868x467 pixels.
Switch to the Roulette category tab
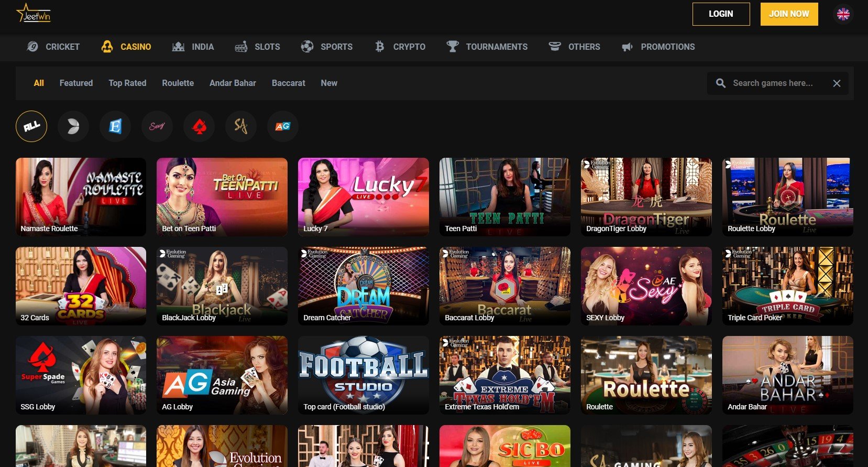coord(178,83)
